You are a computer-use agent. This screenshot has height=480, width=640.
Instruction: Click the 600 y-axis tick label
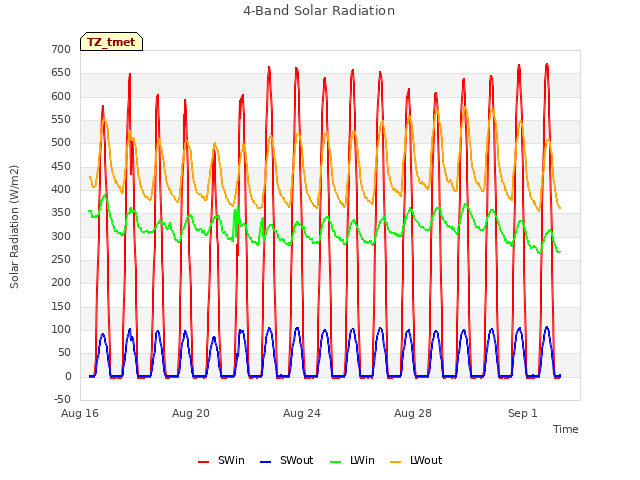[x=61, y=97]
